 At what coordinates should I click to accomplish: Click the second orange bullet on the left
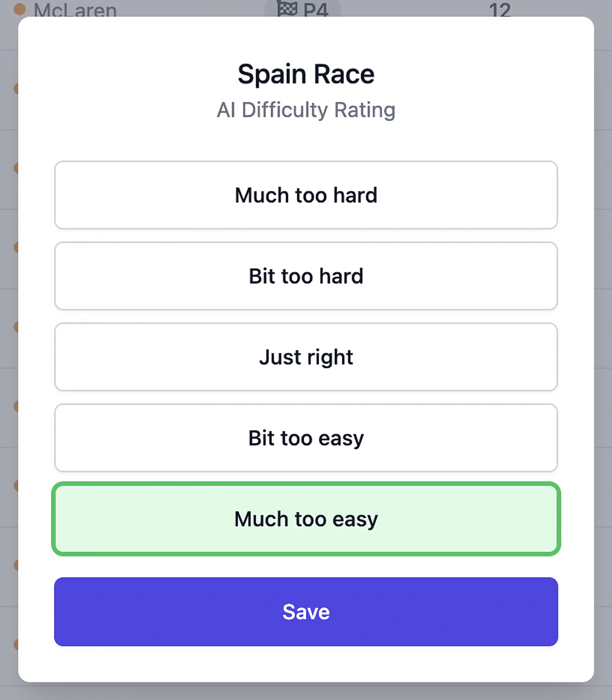coord(17,167)
